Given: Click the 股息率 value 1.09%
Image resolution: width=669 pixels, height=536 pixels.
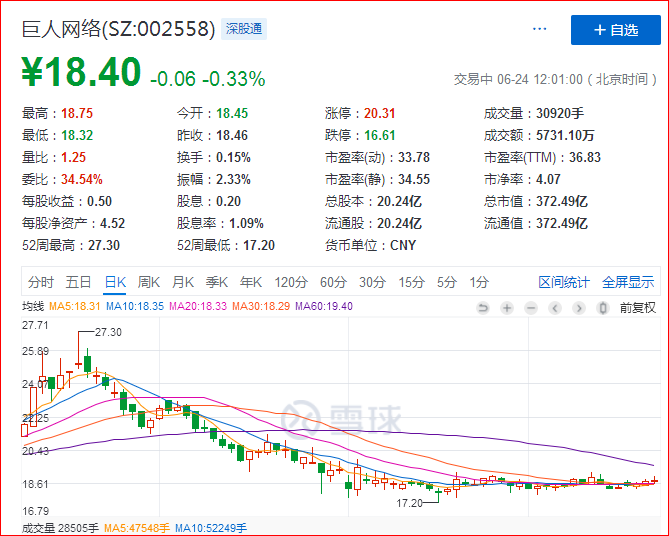Looking at the screenshot, I should pyautogui.click(x=246, y=224).
